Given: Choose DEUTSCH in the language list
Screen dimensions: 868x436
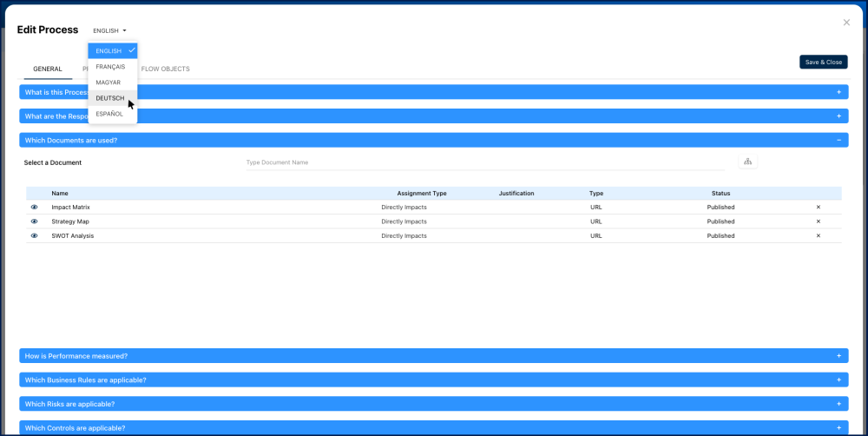Looking at the screenshot, I should [112, 98].
